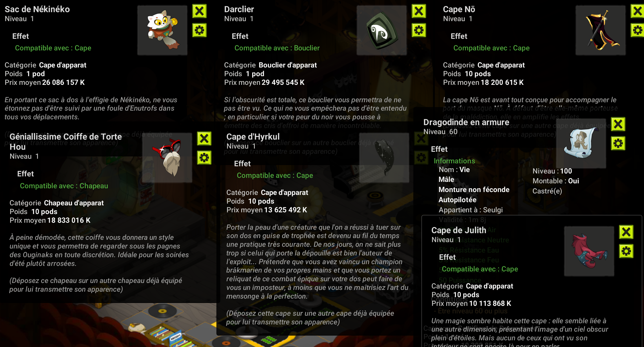Open gear settings for Cape Nō
The image size is (644, 347).
[x=637, y=30]
